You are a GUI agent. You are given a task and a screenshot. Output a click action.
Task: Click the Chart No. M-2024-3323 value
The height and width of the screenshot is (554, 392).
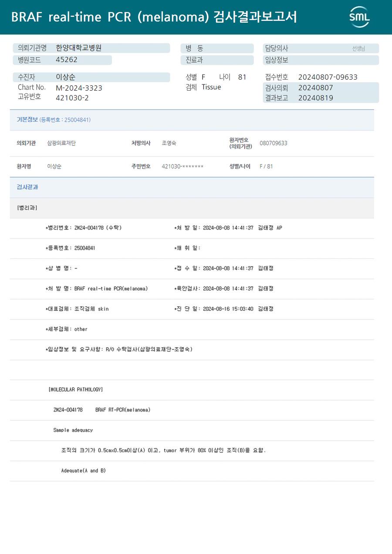coord(79,88)
